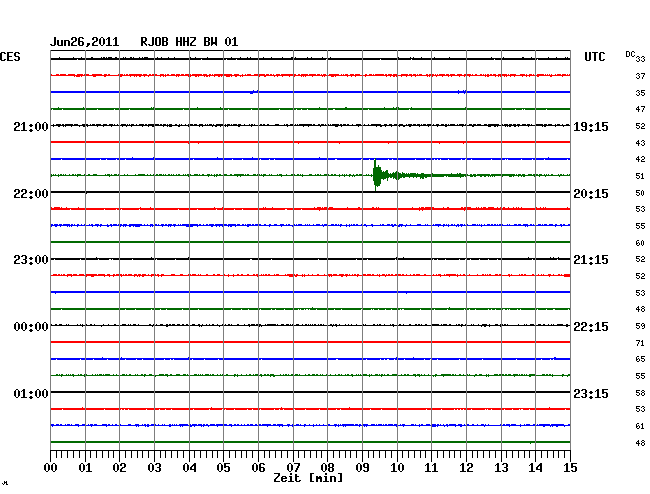This screenshot has width=650, height=494.
Task: Click the UTC header label
Action: (594, 57)
